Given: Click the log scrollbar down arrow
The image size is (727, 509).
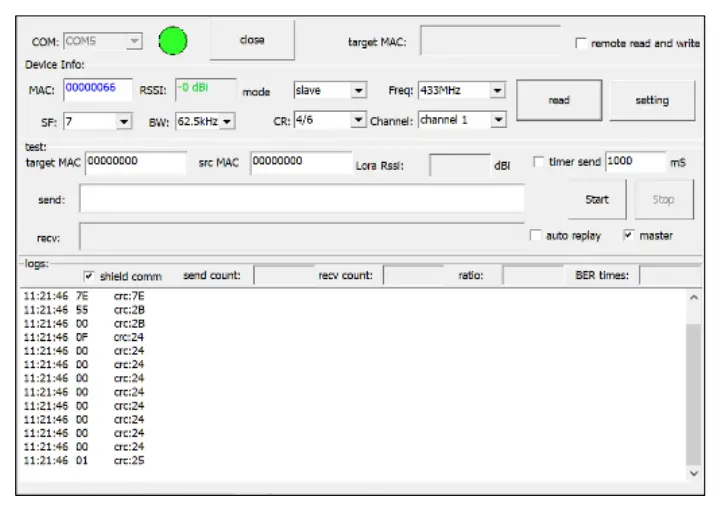Looking at the screenshot, I should (694, 473).
